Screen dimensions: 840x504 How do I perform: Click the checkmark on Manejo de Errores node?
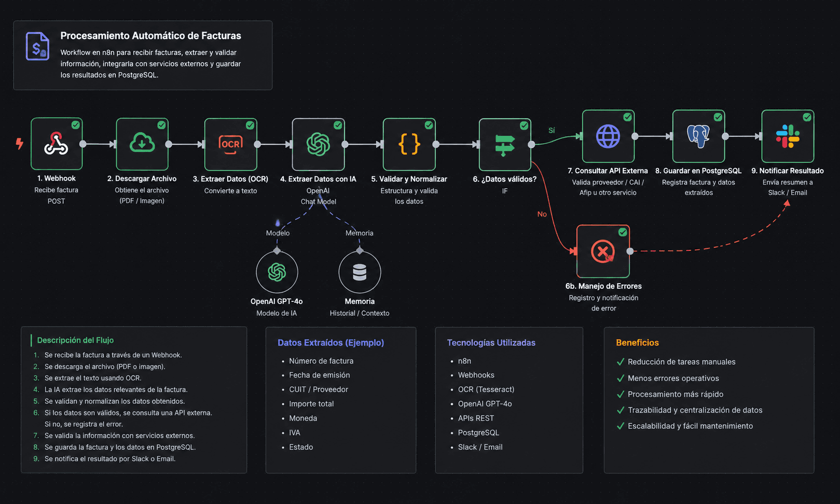[623, 232]
